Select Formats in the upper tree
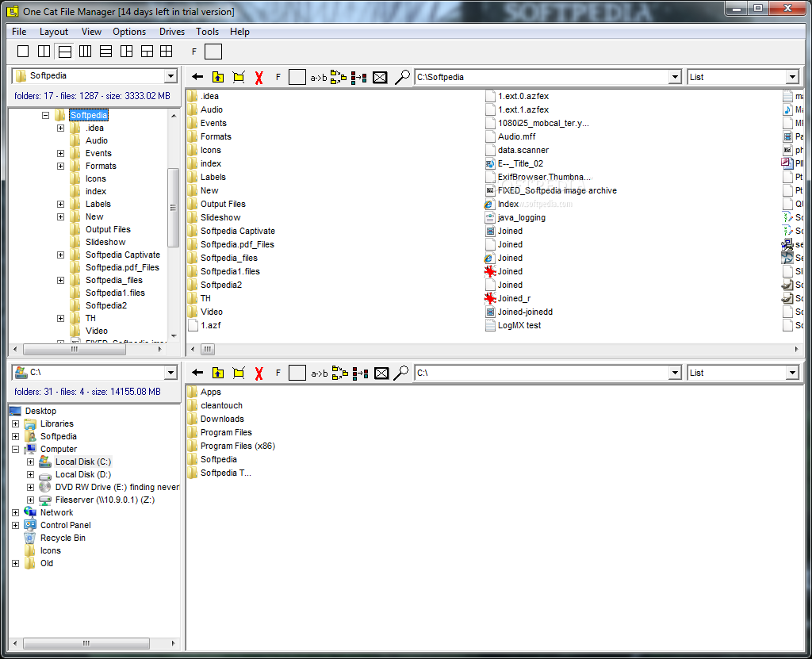 (101, 166)
